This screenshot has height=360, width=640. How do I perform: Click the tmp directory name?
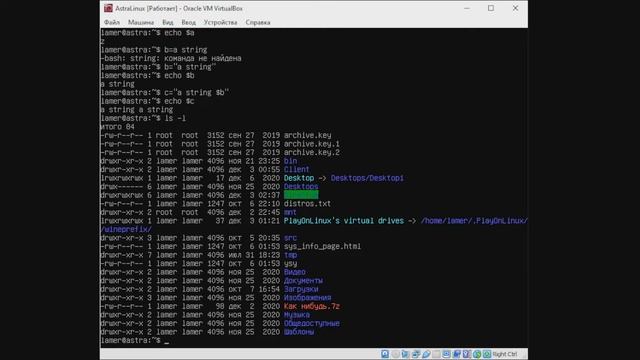pos(290,255)
